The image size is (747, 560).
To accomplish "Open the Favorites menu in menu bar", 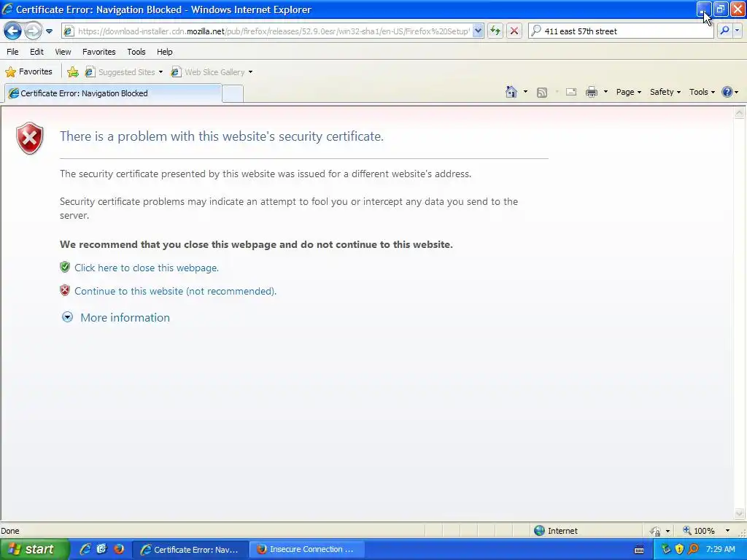I will click(99, 52).
